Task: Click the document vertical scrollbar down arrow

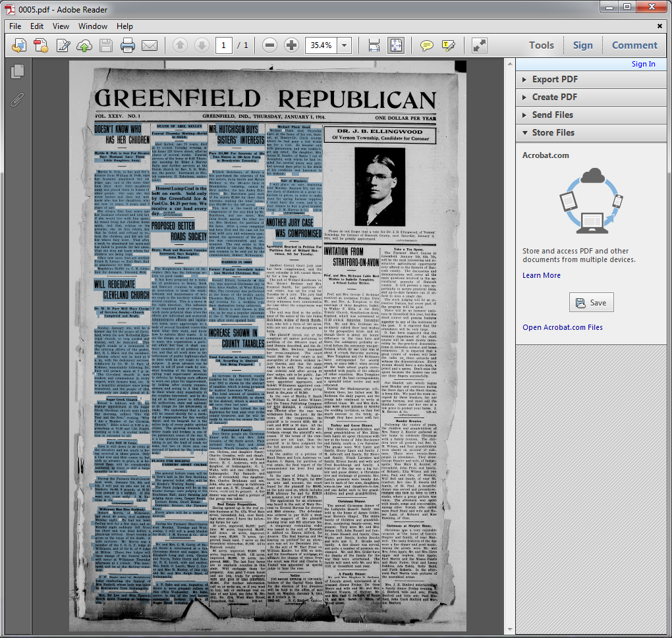Action: tap(509, 629)
